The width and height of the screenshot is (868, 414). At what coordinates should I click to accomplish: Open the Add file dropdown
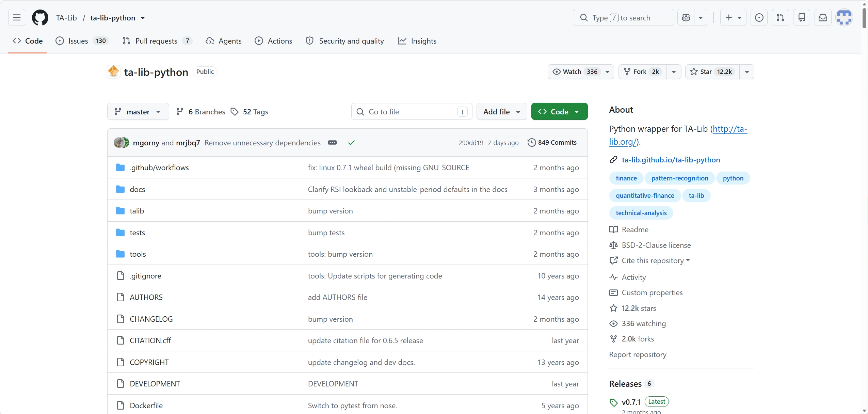pyautogui.click(x=502, y=111)
